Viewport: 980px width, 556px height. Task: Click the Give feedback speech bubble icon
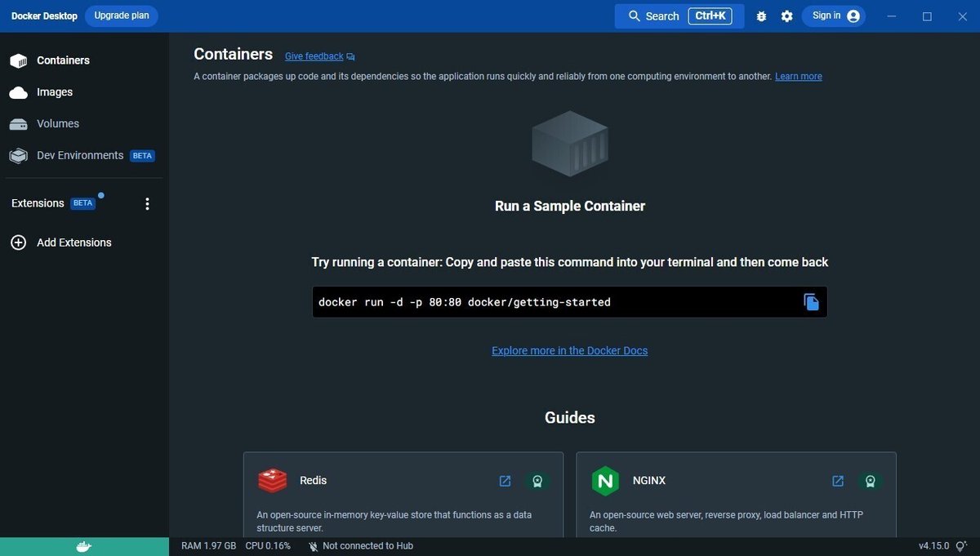350,57
